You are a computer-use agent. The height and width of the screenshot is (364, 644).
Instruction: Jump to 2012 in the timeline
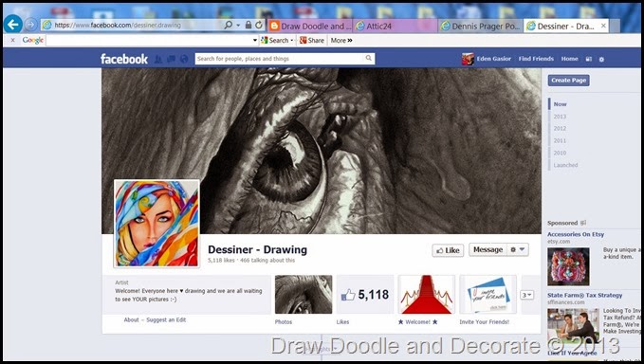[x=560, y=129]
